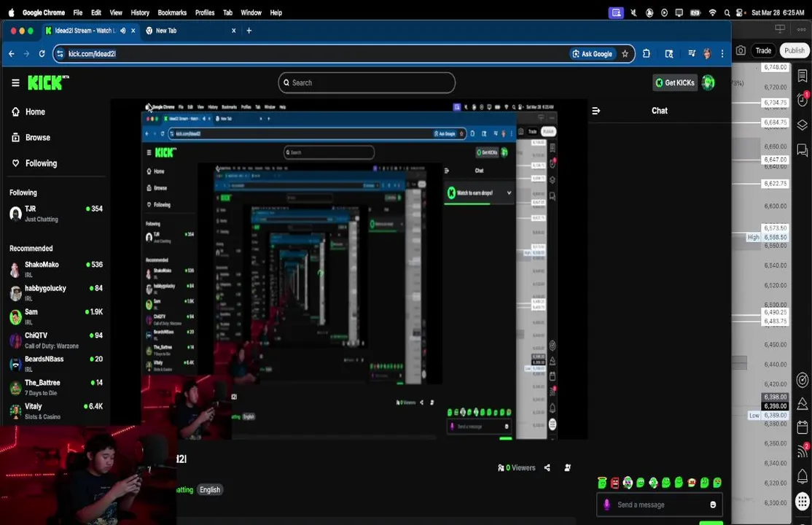Screen dimensions: 812x525
Task: Open ShakoMako recommended channel
Action: coord(56,269)
